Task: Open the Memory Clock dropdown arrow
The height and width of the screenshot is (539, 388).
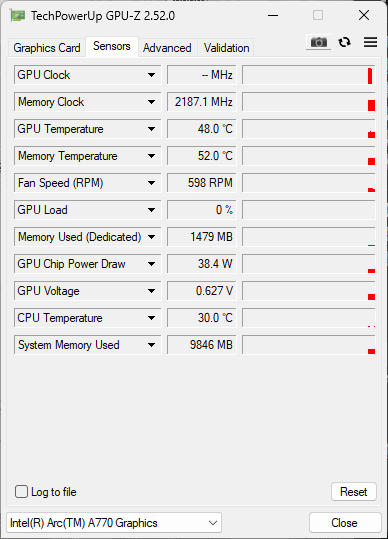Action: [x=151, y=102]
